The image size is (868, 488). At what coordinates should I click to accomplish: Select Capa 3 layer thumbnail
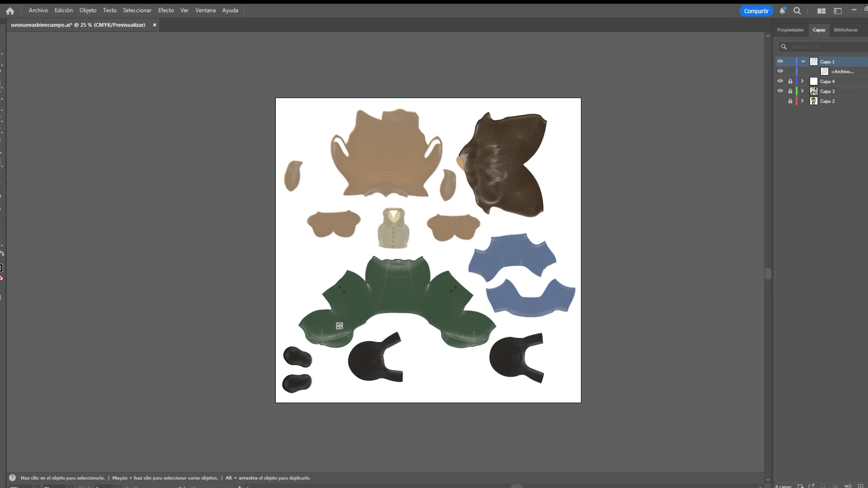pos(814,91)
